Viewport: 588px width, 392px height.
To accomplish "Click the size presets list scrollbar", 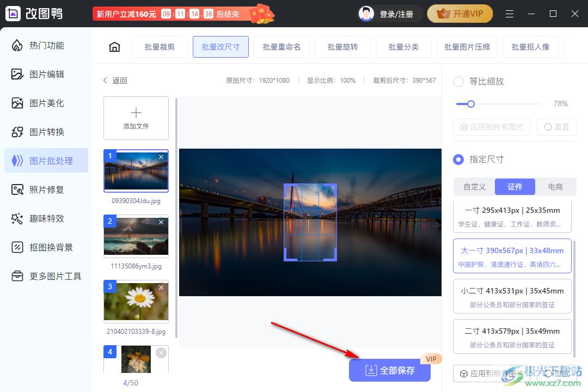I will [x=574, y=298].
